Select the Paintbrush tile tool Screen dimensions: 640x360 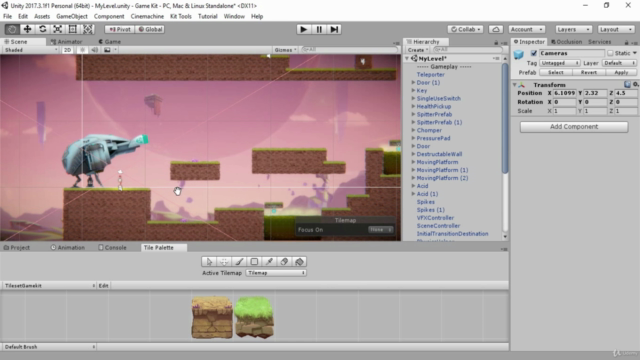(x=239, y=262)
